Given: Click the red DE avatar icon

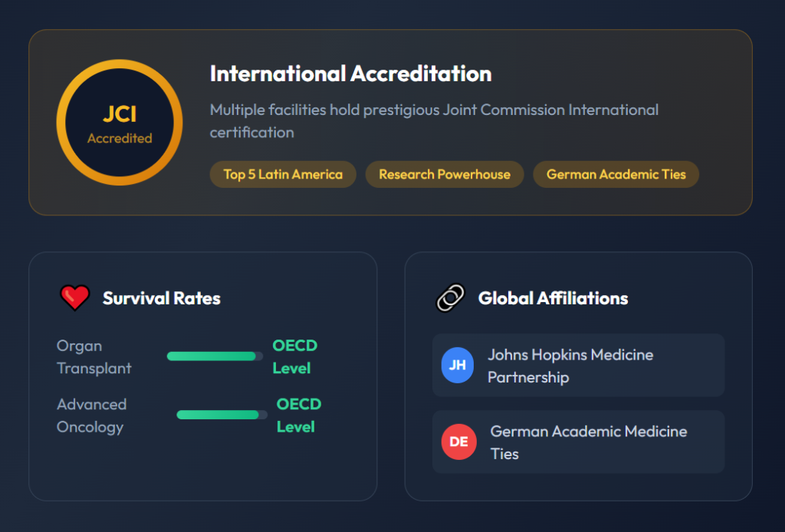Looking at the screenshot, I should [x=458, y=442].
